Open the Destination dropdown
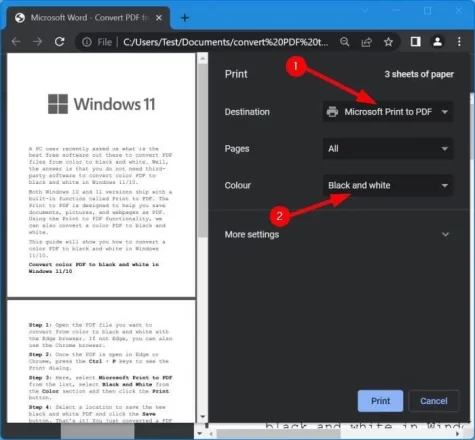 [x=388, y=112]
